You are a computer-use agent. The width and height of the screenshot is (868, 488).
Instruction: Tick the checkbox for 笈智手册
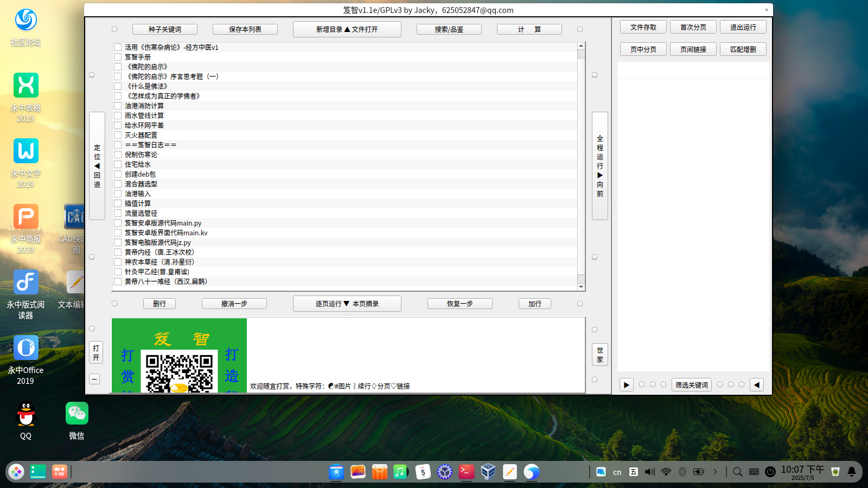coord(118,57)
